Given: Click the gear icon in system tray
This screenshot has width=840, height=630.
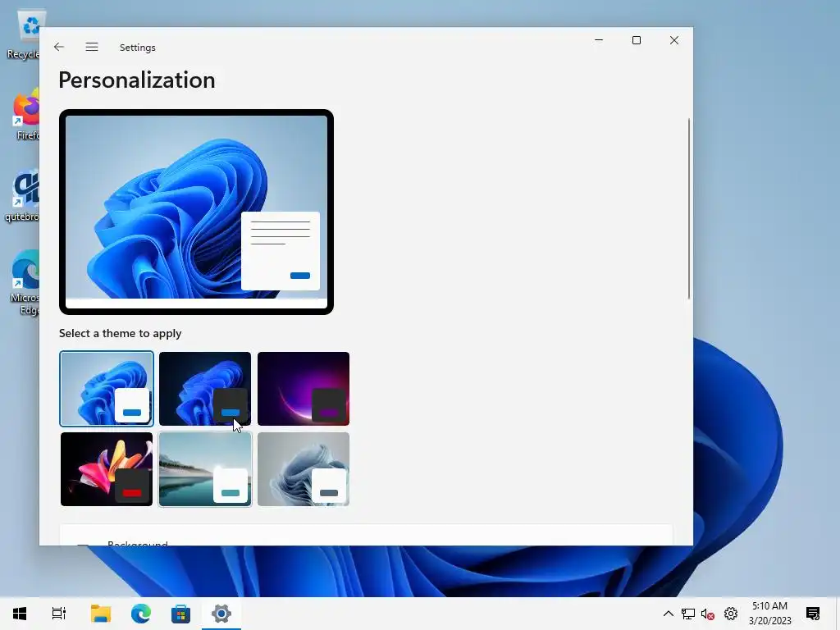Looking at the screenshot, I should 731,614.
